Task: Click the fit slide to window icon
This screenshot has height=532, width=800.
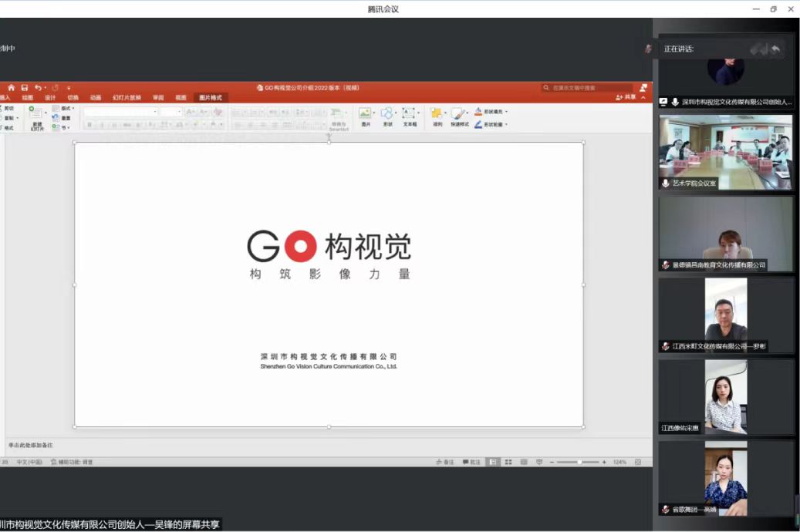Action: pos(638,462)
